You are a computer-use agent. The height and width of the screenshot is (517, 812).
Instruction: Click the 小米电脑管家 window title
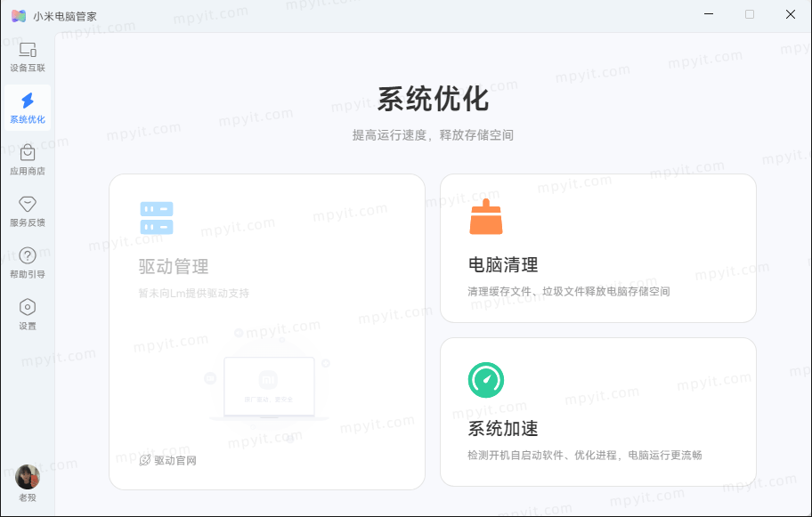[65, 17]
